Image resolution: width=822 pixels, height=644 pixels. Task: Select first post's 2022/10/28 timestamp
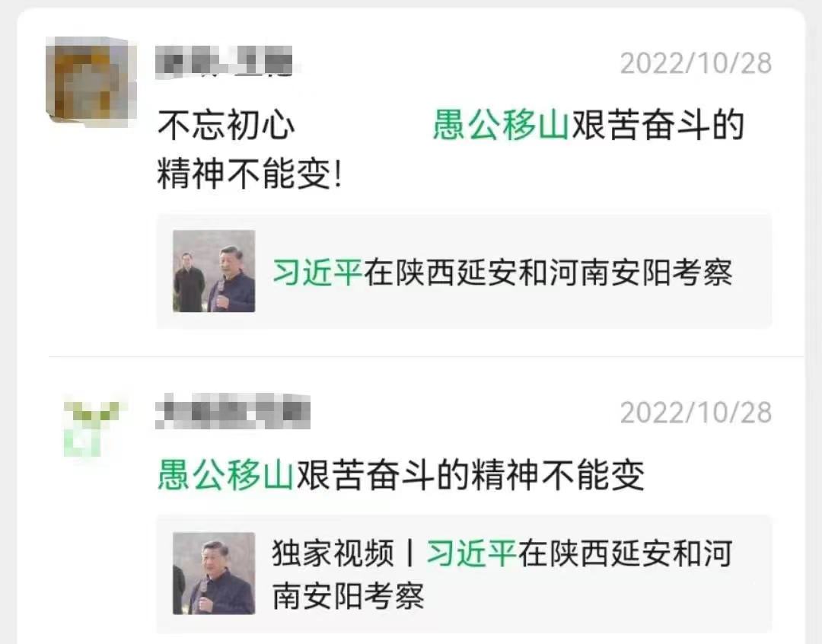[696, 63]
